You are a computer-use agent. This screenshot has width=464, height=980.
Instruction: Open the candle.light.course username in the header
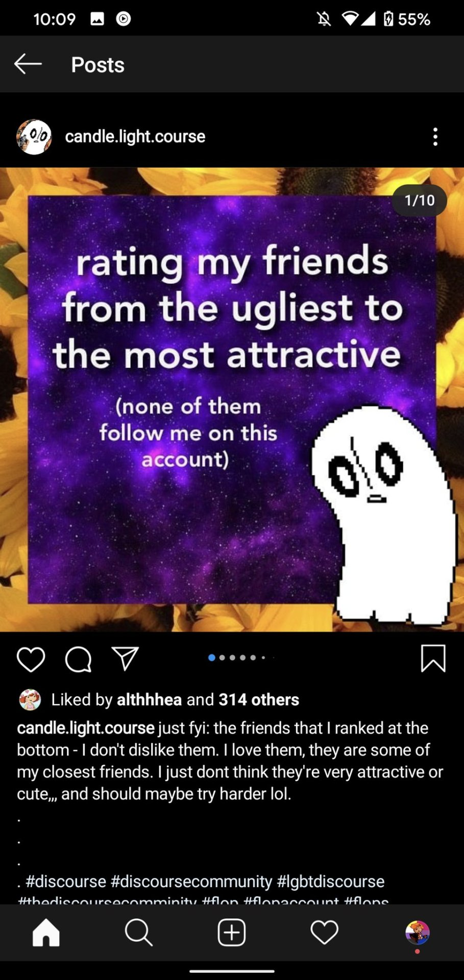point(135,136)
